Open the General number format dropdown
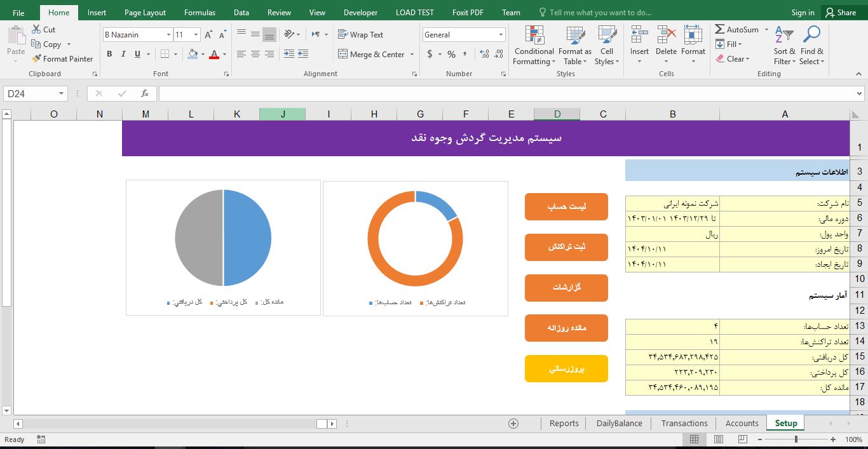Screen dimensions: 868x449 pyautogui.click(x=501, y=35)
